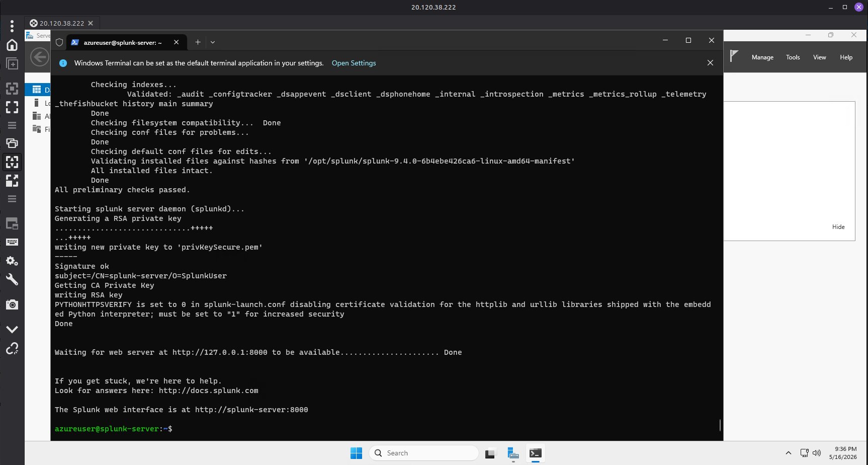Click the volume speaker tray icon
The width and height of the screenshot is (868, 465).
pyautogui.click(x=816, y=453)
